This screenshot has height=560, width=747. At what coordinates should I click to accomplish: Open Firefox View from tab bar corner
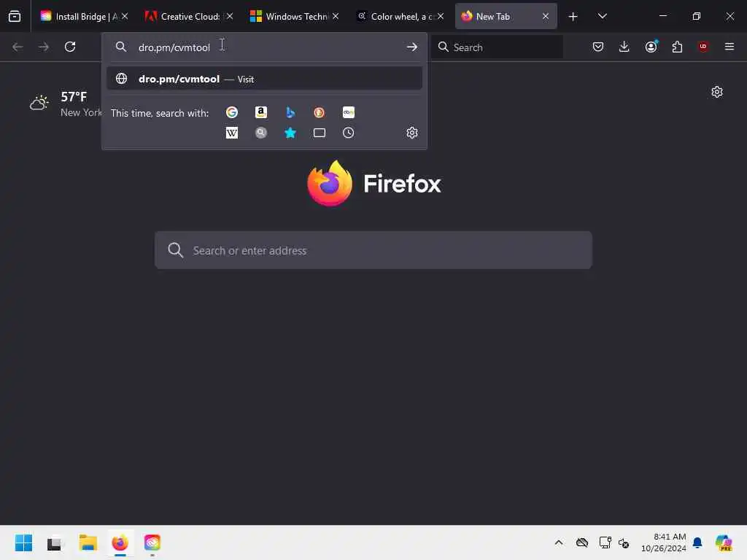(x=15, y=16)
